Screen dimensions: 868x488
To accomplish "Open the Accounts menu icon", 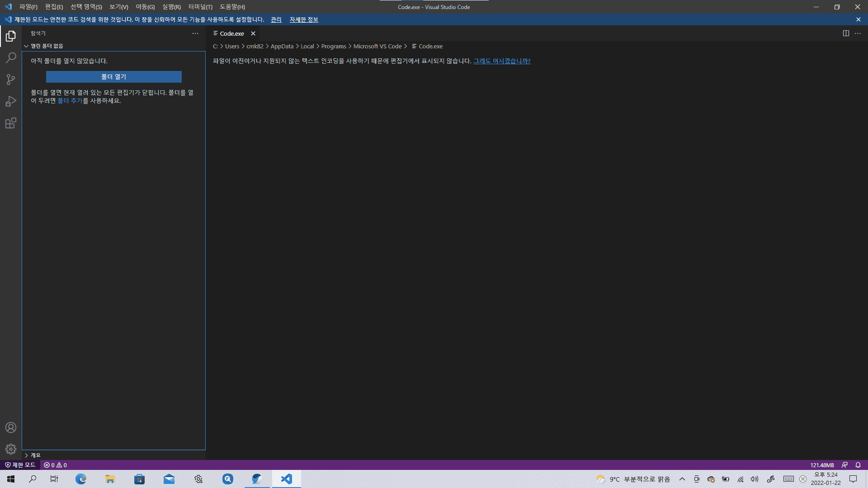I will pyautogui.click(x=11, y=427).
